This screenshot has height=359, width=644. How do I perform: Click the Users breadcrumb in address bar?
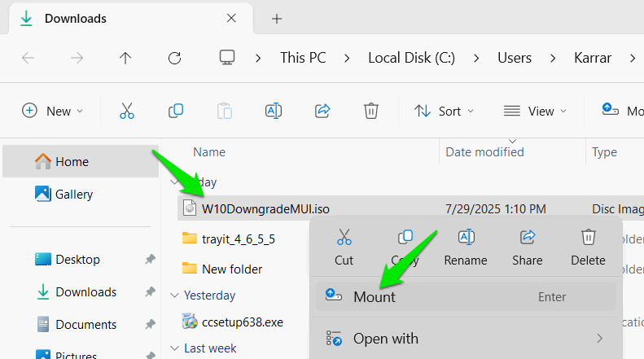point(514,58)
